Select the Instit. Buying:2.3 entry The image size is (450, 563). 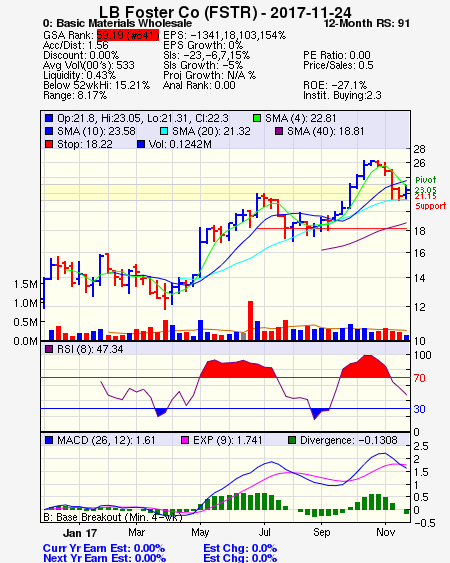(x=342, y=96)
